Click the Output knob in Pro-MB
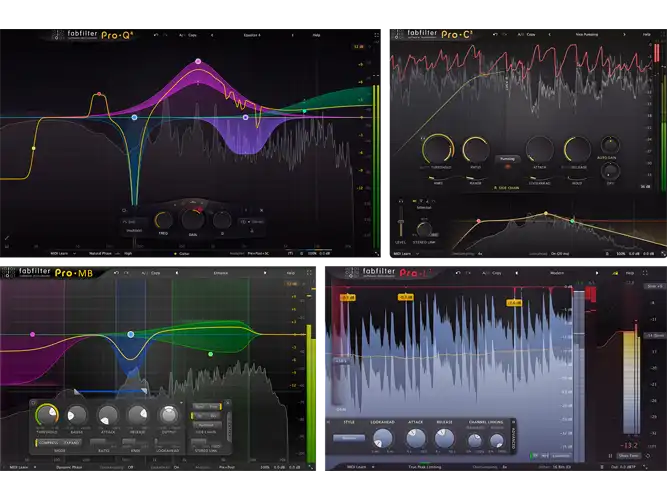 169,415
